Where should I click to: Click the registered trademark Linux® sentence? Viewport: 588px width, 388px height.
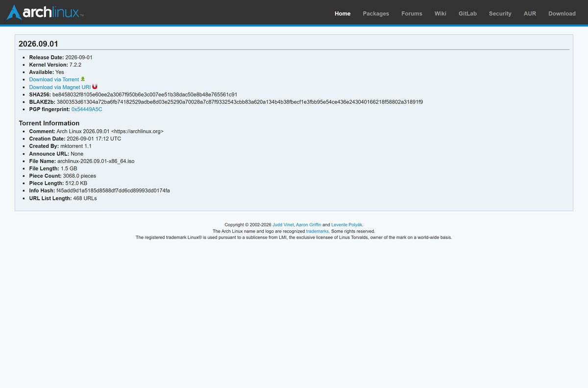[294, 237]
